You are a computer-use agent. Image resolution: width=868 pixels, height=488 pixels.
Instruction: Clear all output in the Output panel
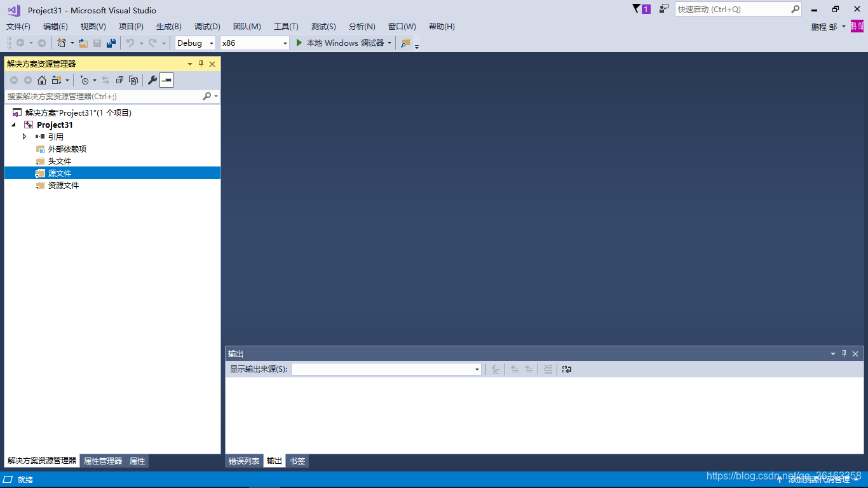tap(548, 369)
